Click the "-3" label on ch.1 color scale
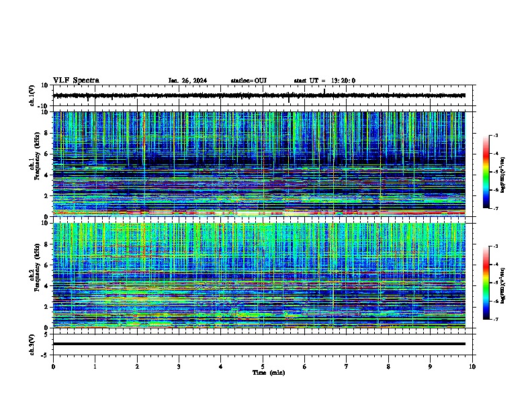The height and width of the screenshot is (411, 532). (x=495, y=136)
